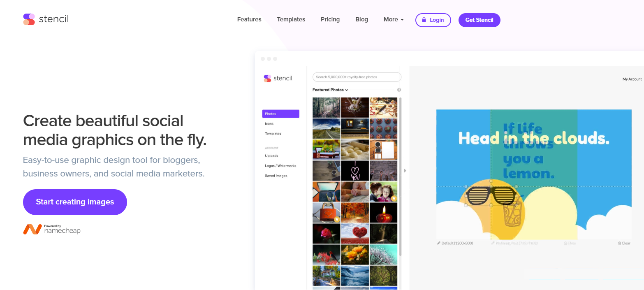Click the royalty-free photos search field
Image resolution: width=644 pixels, height=290 pixels.
(357, 77)
